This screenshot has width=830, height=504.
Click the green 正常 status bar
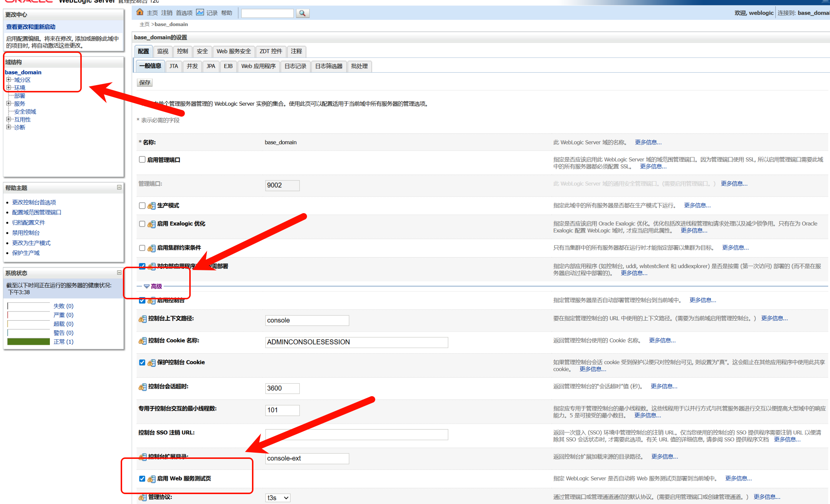click(29, 342)
